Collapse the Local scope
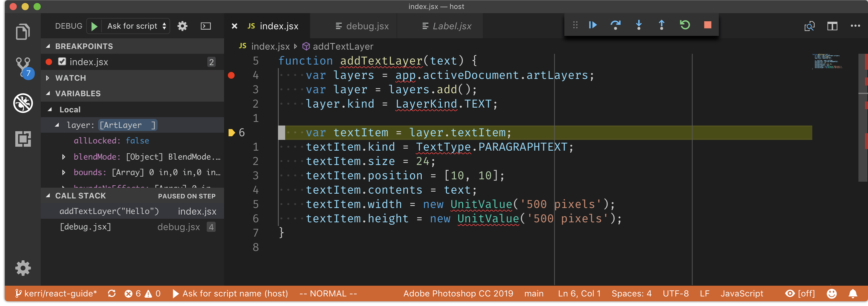The image size is (868, 306). point(50,109)
